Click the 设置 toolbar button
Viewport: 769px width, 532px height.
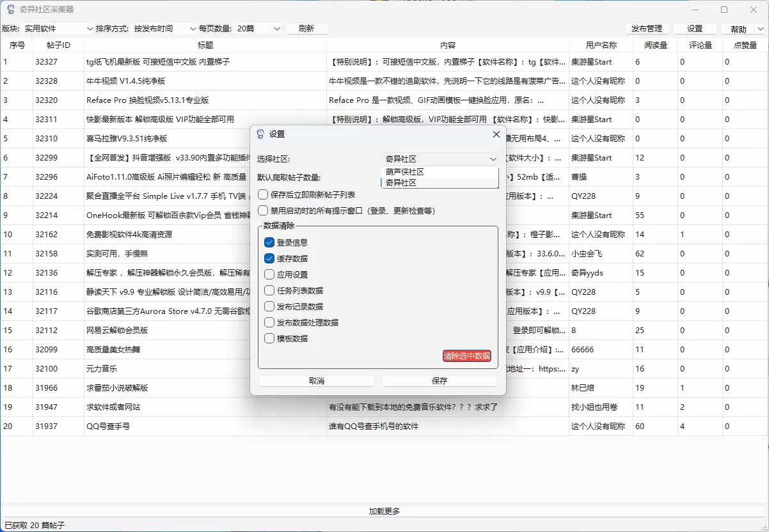pyautogui.click(x=695, y=29)
